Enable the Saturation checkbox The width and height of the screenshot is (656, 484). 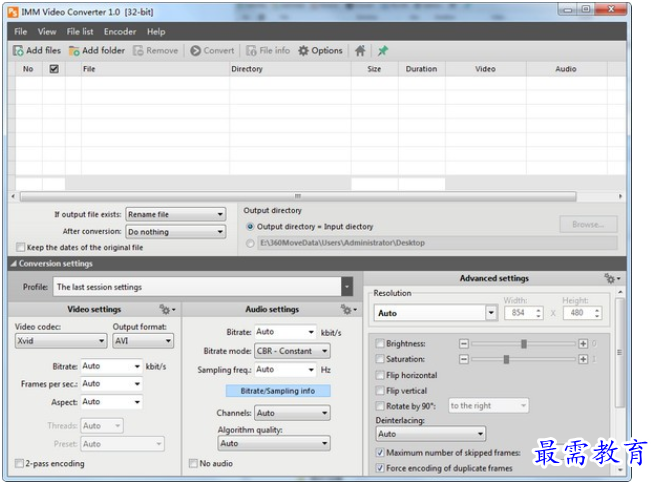(x=380, y=359)
